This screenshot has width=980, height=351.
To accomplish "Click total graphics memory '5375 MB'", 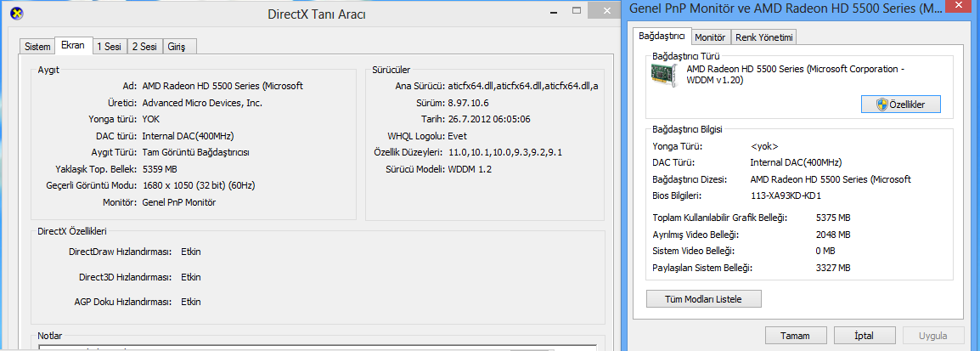I will [x=833, y=218].
